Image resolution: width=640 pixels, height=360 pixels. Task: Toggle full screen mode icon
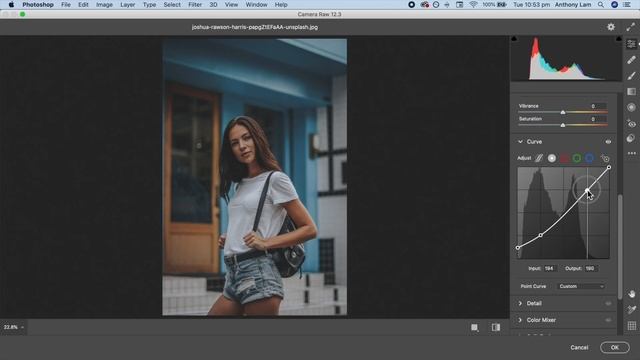[631, 27]
